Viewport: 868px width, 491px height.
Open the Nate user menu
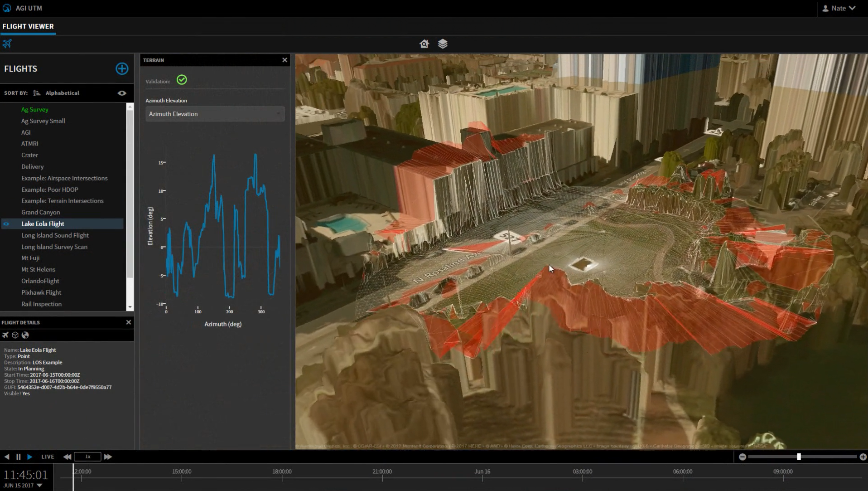839,8
